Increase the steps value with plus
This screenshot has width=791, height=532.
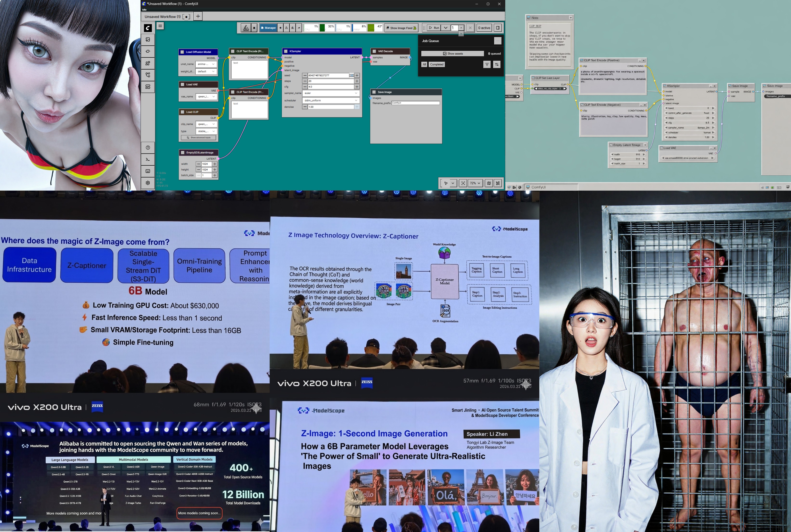(357, 81)
